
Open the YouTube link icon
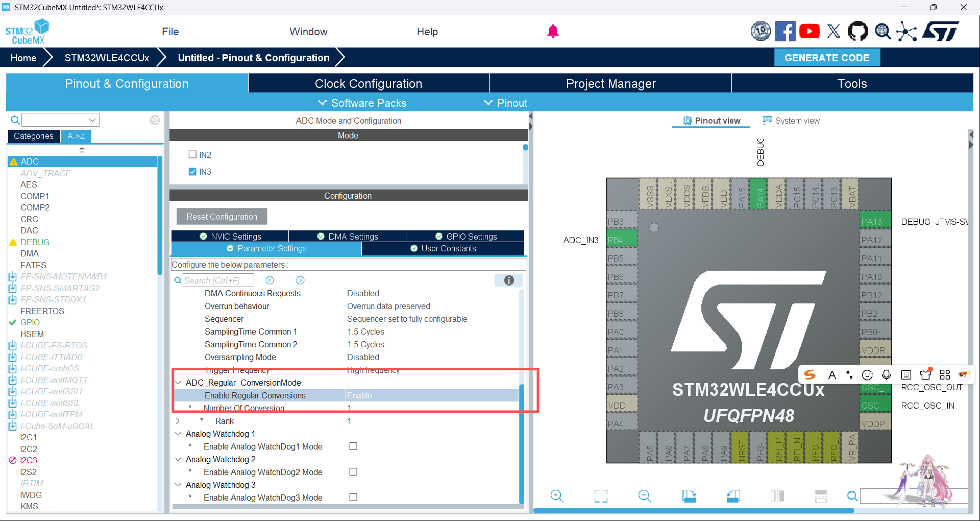pos(809,31)
